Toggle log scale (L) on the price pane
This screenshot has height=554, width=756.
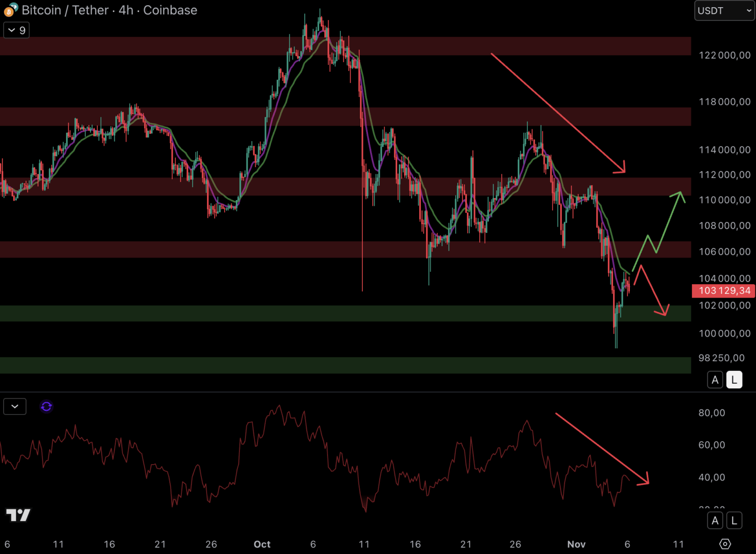[734, 380]
